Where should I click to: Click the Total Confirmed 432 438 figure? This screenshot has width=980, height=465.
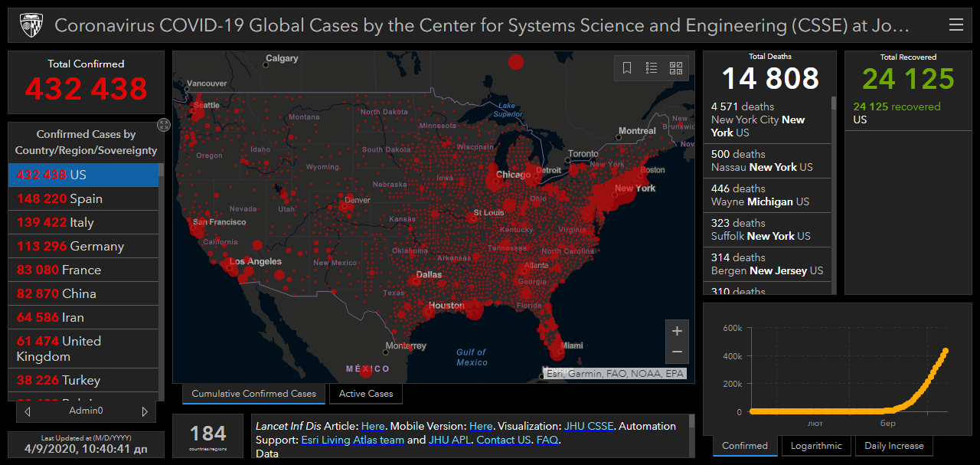pos(86,89)
